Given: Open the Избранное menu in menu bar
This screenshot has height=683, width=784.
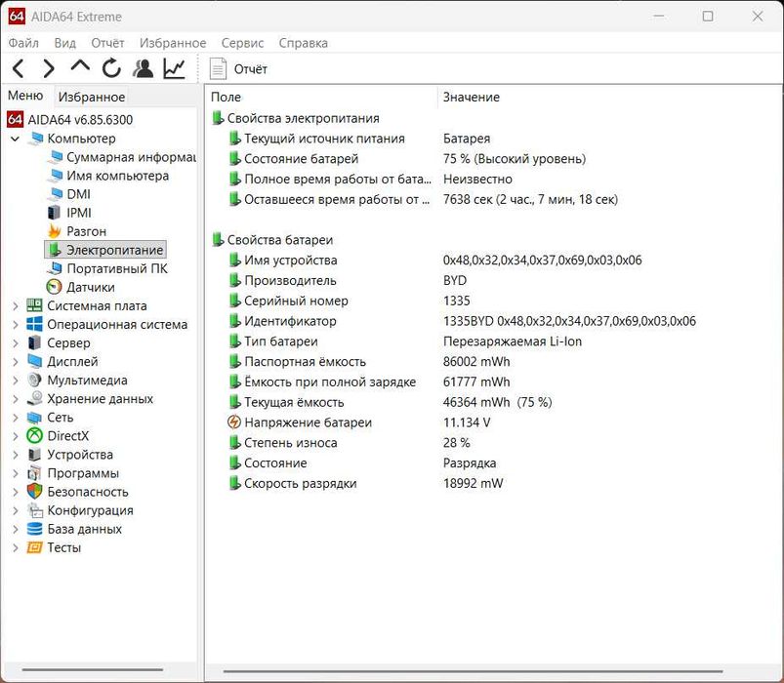Looking at the screenshot, I should [173, 43].
